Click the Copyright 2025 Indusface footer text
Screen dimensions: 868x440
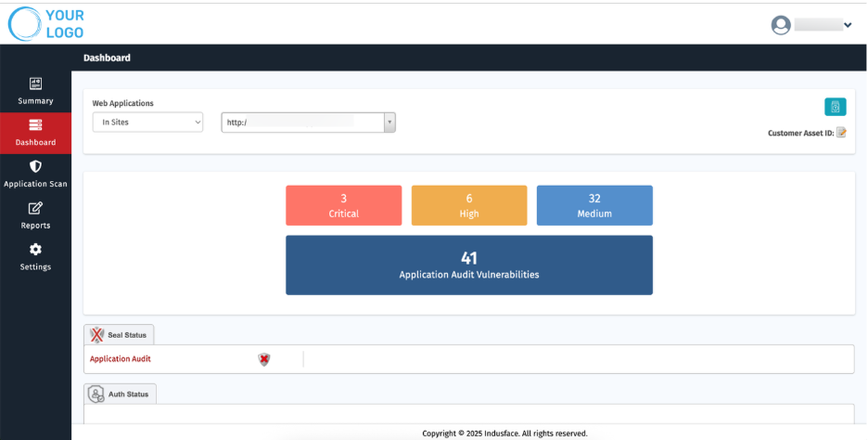504,434
